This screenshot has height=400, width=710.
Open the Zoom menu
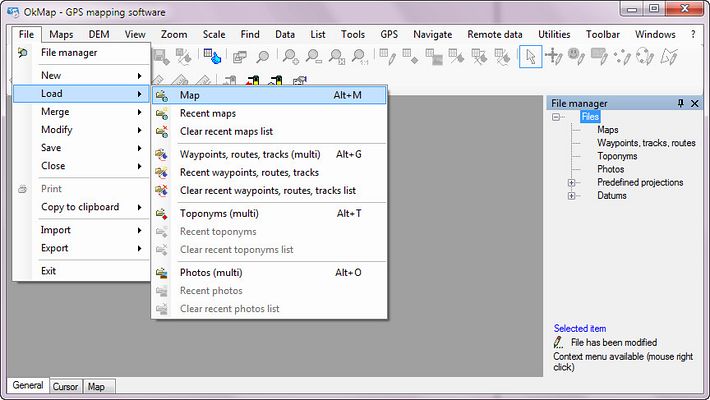(174, 34)
